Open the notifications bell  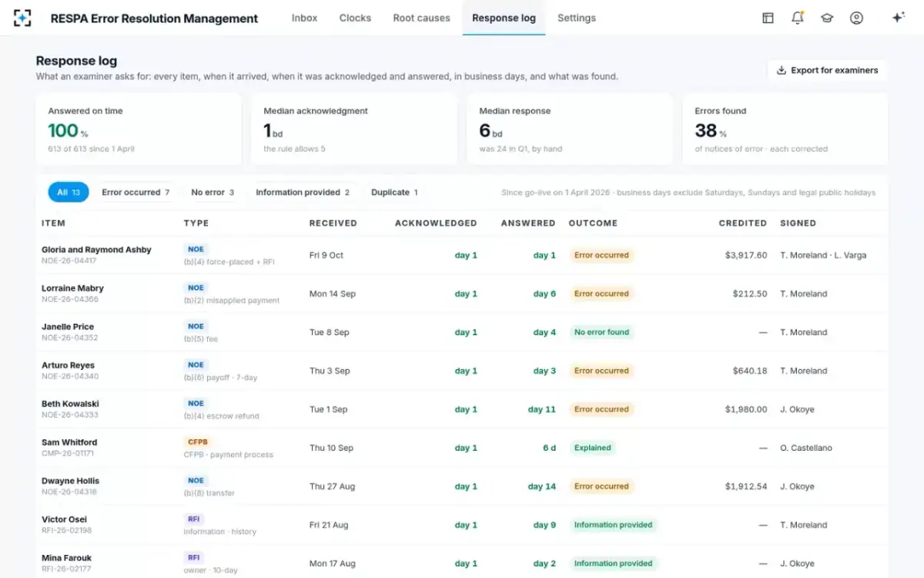coord(798,18)
